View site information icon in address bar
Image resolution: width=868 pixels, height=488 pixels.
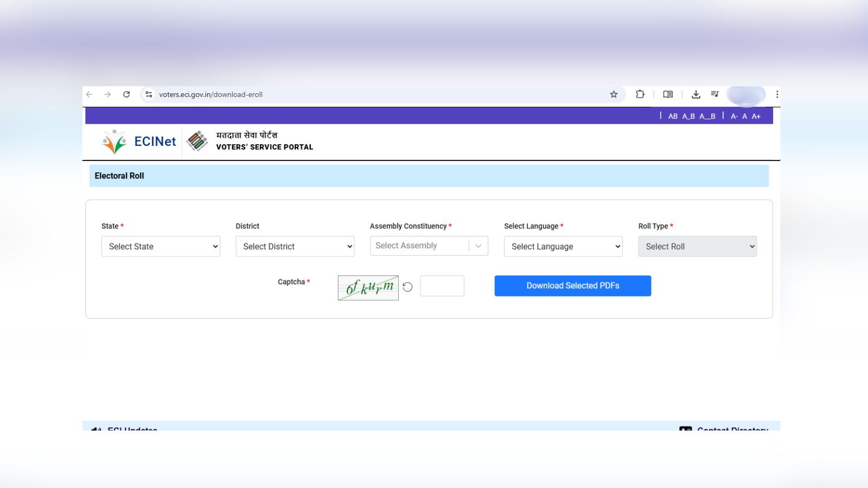(149, 94)
